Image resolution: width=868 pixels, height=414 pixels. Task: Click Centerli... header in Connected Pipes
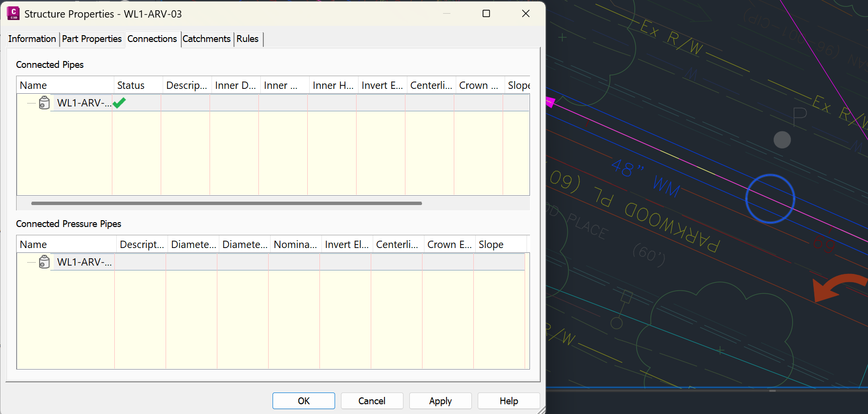click(x=431, y=85)
